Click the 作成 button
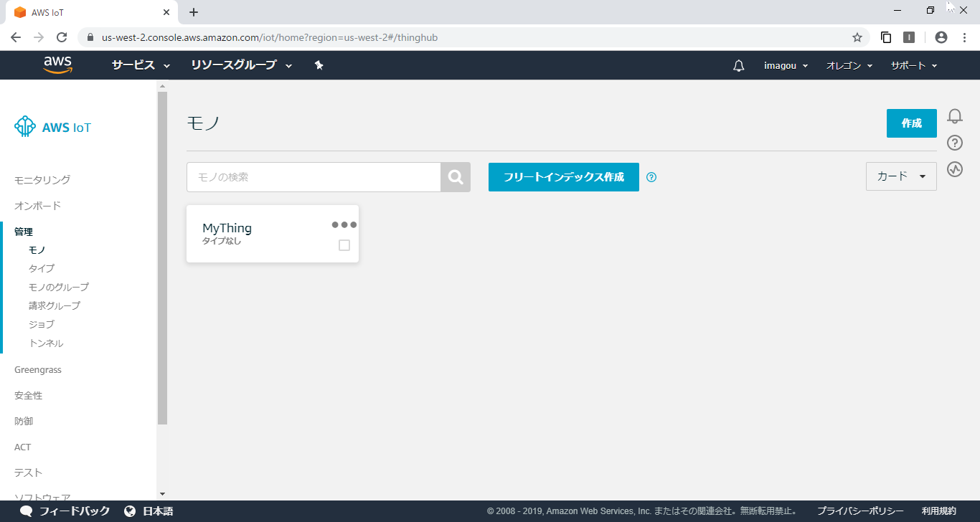The height and width of the screenshot is (522, 980). click(x=911, y=123)
